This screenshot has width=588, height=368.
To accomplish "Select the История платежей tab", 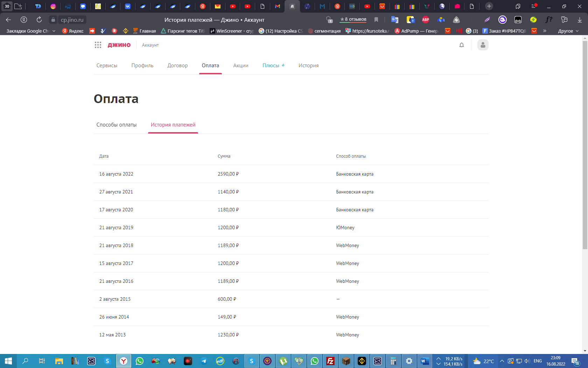I will 173,125.
